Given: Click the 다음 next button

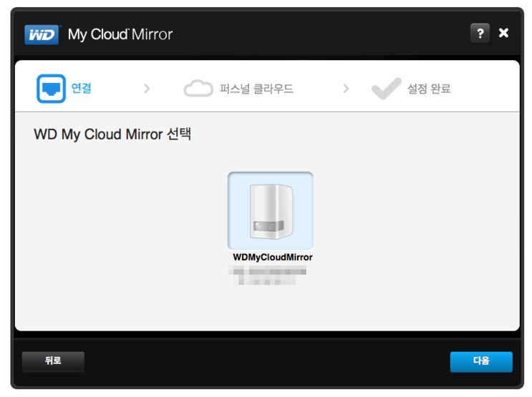Looking at the screenshot, I should point(481,362).
